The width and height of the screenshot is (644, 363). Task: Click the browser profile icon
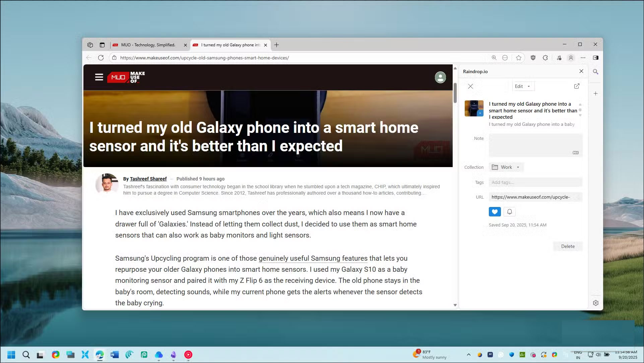tap(571, 58)
